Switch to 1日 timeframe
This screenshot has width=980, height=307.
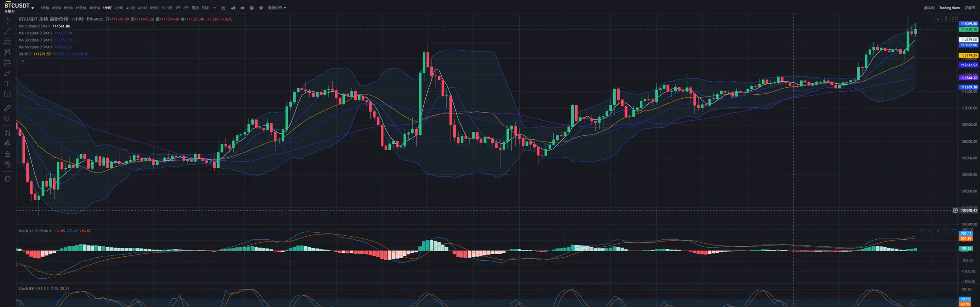(178, 8)
